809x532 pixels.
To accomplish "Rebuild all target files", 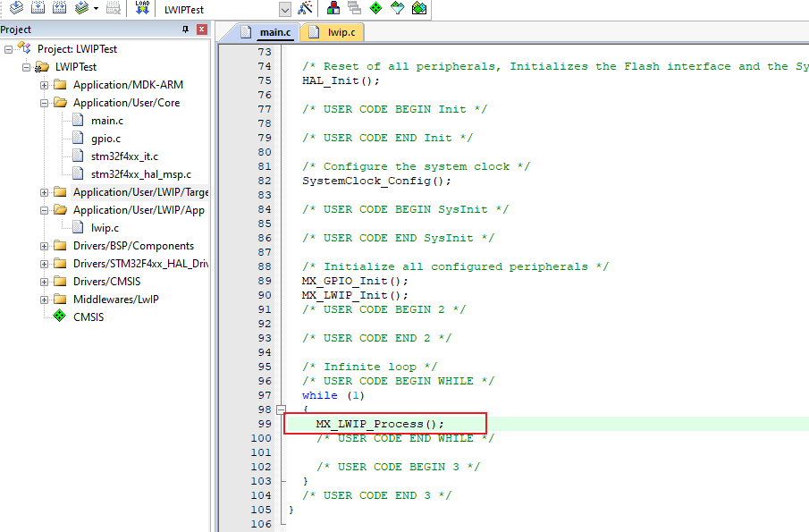I will (61, 8).
